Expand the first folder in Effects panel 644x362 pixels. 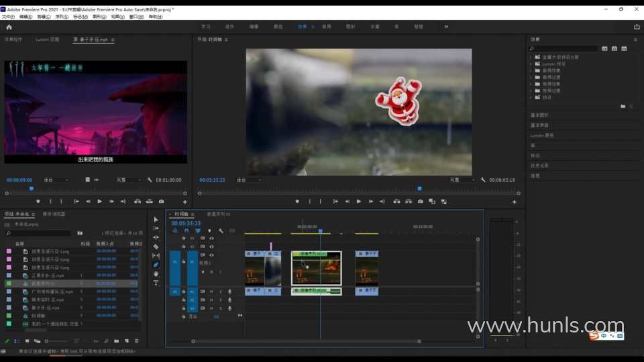tap(531, 57)
